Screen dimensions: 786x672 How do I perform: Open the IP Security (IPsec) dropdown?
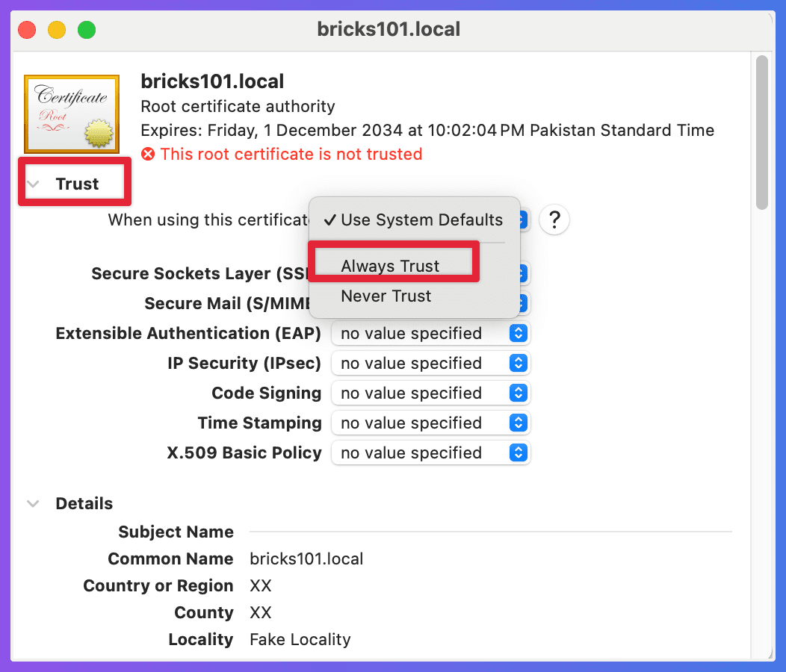pos(430,364)
